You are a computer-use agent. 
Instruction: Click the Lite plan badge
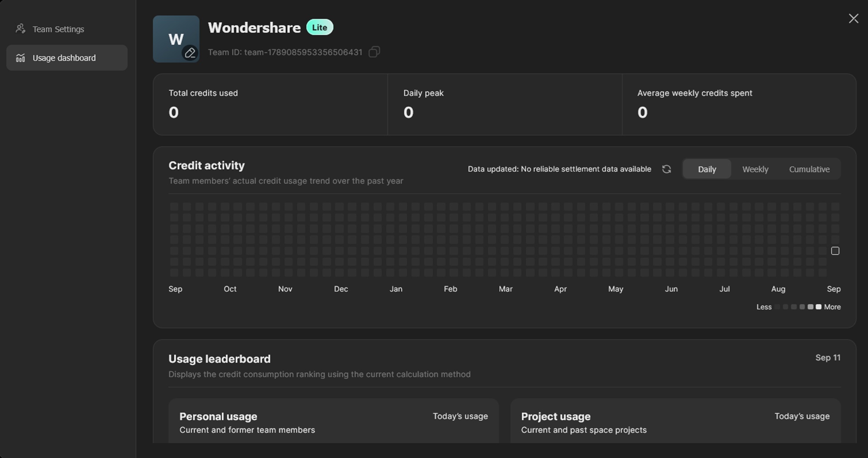tap(320, 27)
